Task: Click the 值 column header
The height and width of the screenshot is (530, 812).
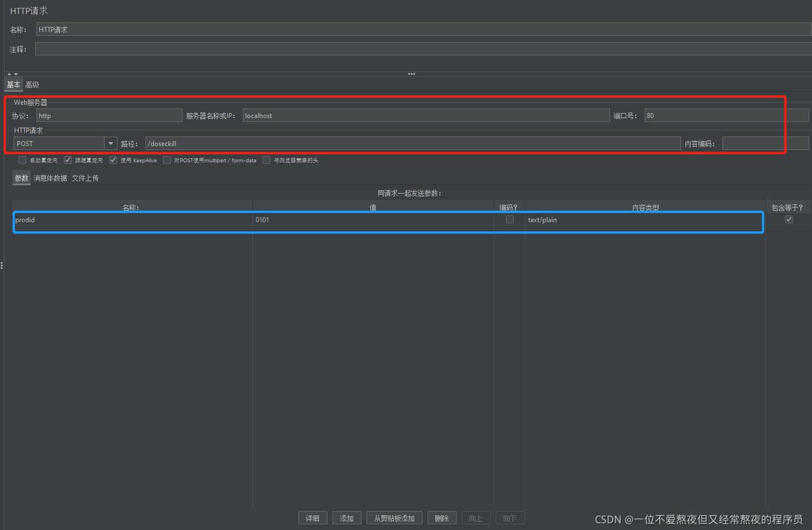Action: click(373, 207)
